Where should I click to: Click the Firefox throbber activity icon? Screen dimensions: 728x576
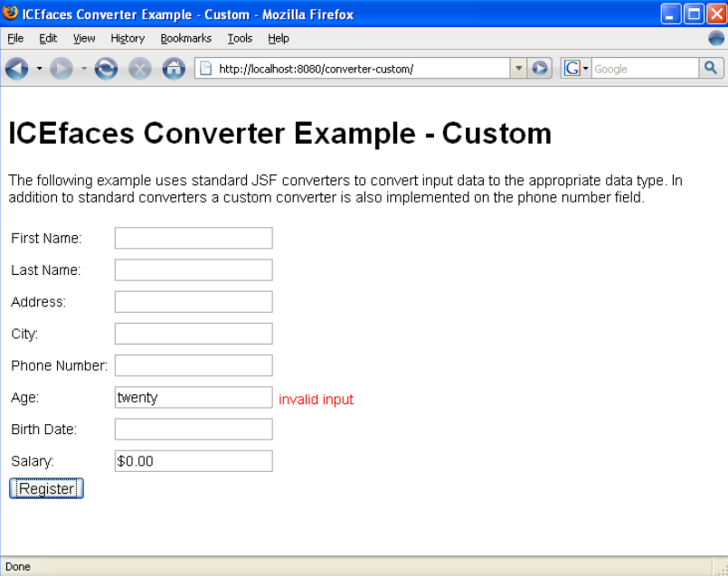(715, 38)
